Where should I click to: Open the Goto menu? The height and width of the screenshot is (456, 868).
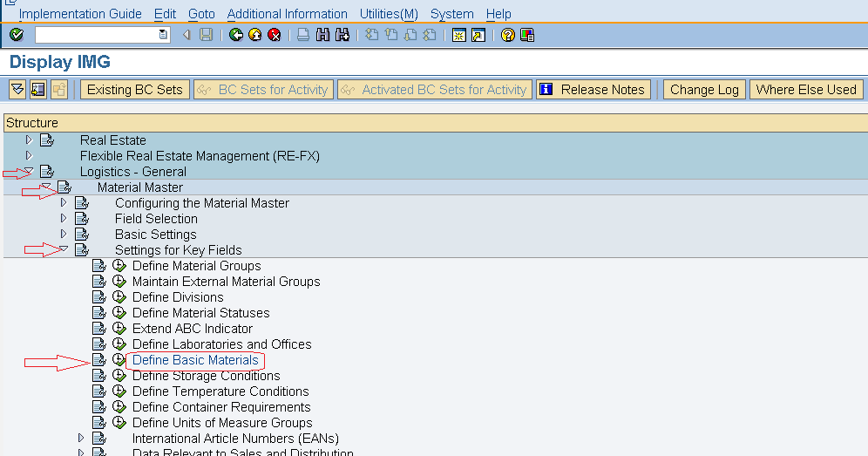coord(201,14)
